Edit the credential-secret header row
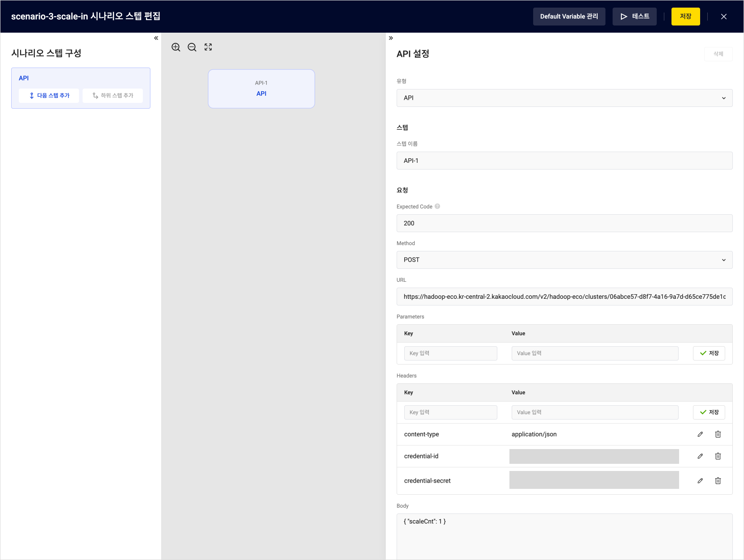The width and height of the screenshot is (744, 560). [x=700, y=481]
